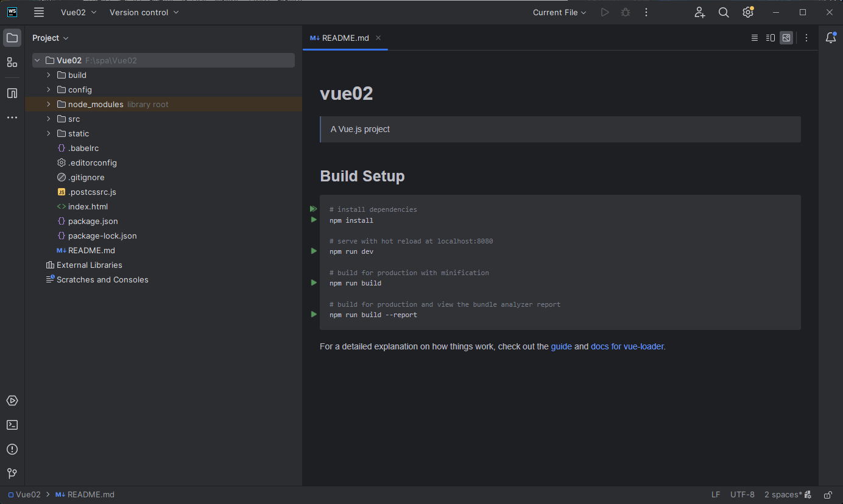Run the npm run build --report command

coord(314,314)
